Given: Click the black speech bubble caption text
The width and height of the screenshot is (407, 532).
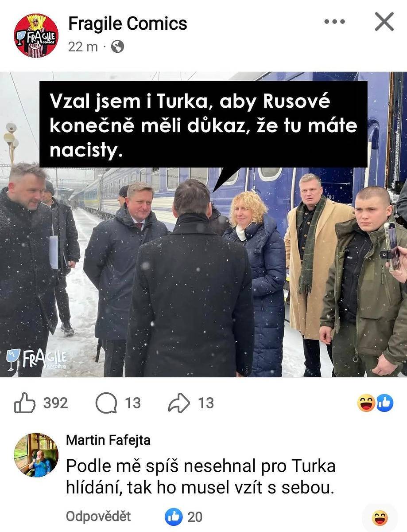Looking at the screenshot, I should click(203, 126).
